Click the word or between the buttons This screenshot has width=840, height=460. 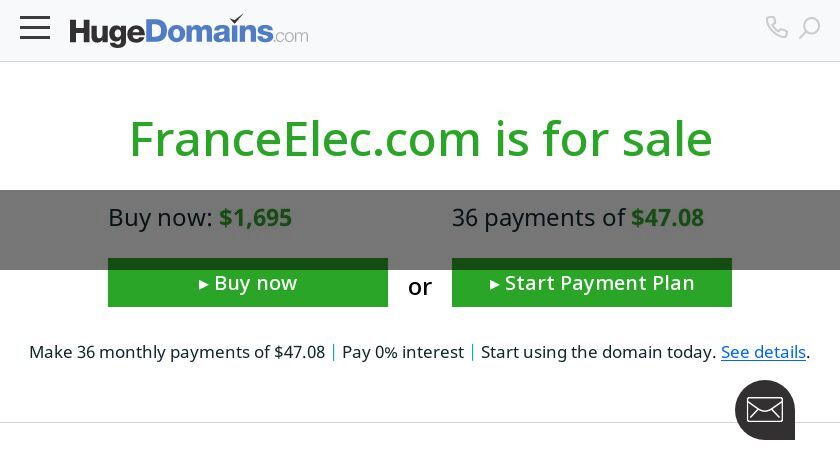coord(420,288)
